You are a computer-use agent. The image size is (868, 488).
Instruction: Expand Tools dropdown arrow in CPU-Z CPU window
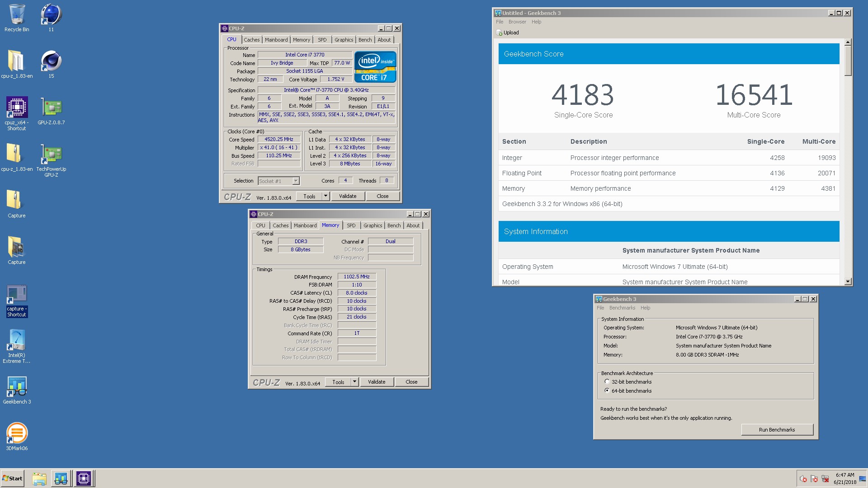click(325, 196)
